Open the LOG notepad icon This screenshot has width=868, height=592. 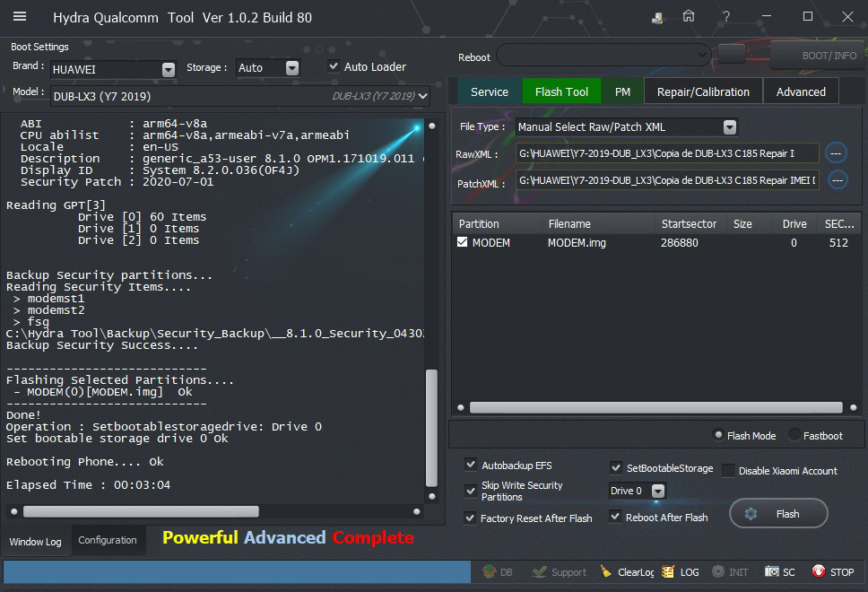click(x=668, y=571)
